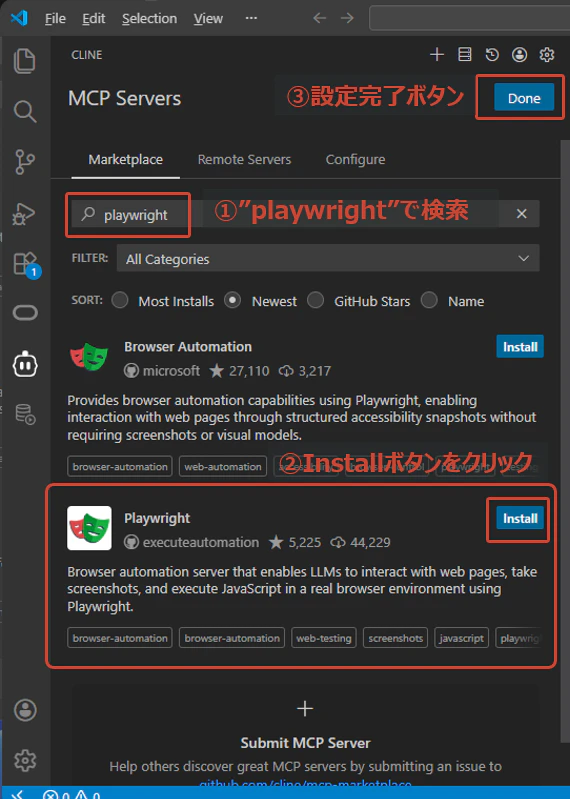Click the 27,110 stars count
This screenshot has height=799, width=570.
click(240, 370)
